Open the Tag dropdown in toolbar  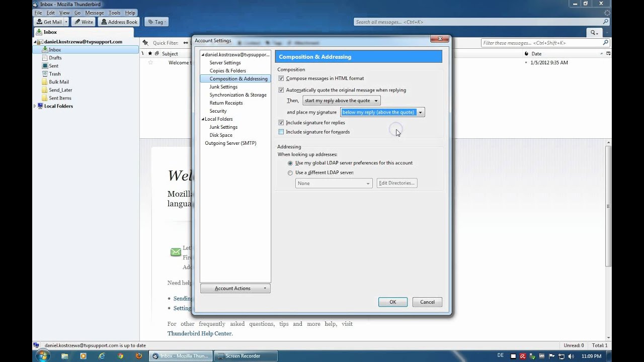(x=156, y=22)
